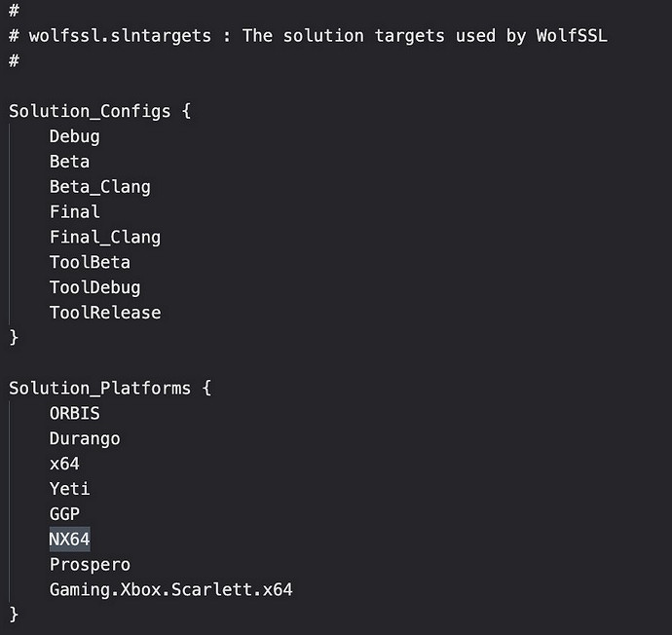This screenshot has height=635, width=672.
Task: Click the Gaming.Xbox.Scarlett.x64 platform entry
Action: (x=170, y=590)
